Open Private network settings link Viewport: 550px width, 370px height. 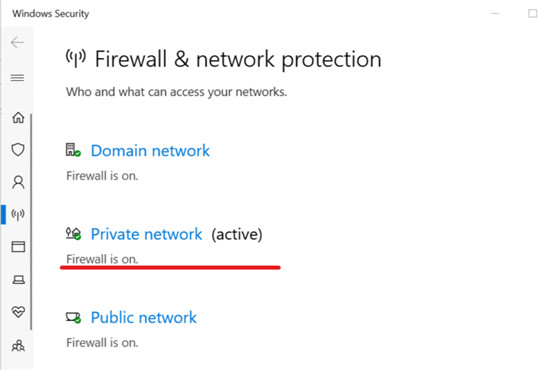tap(146, 234)
